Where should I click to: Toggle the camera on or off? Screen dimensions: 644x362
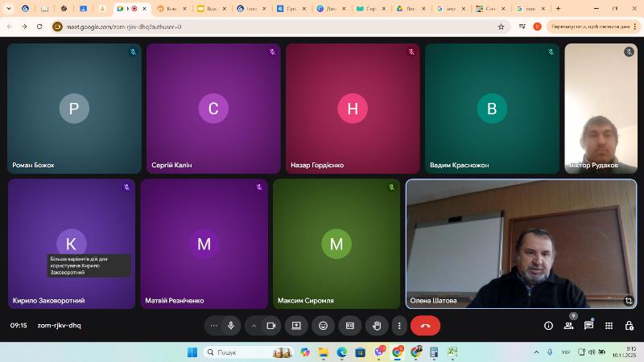click(271, 326)
